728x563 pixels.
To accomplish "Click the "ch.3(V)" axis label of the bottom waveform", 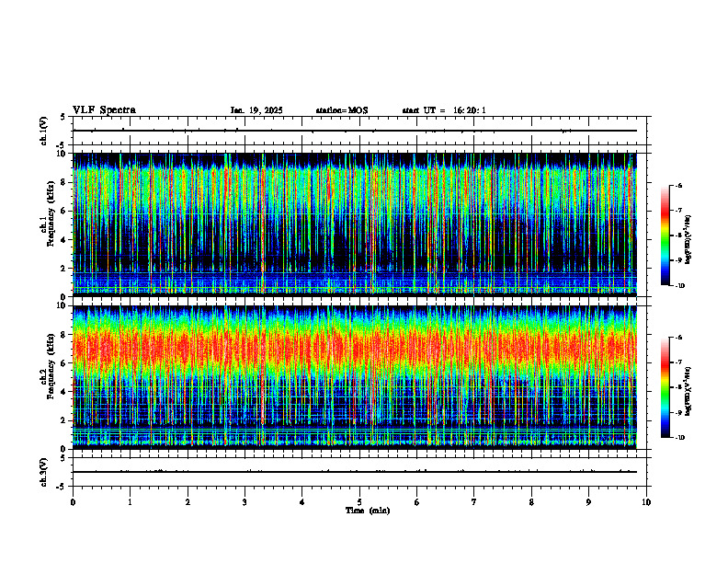I will coord(44,472).
